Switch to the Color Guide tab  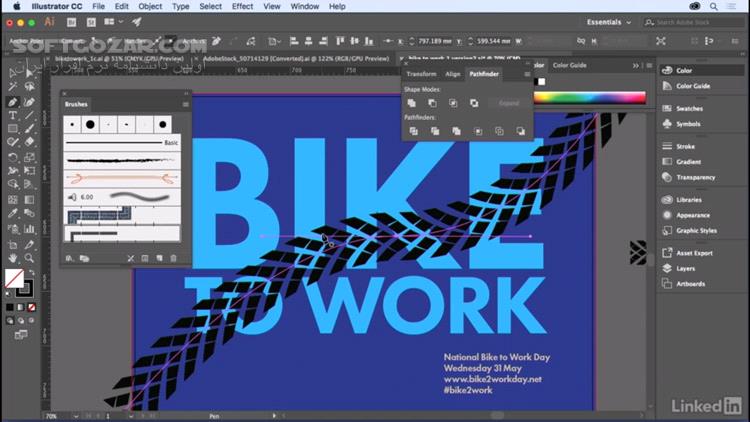point(570,66)
